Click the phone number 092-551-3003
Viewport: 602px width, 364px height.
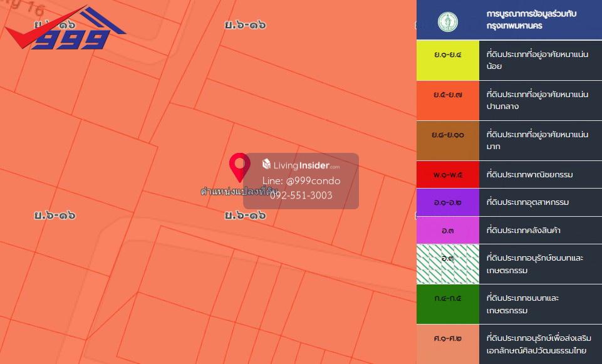tap(301, 195)
